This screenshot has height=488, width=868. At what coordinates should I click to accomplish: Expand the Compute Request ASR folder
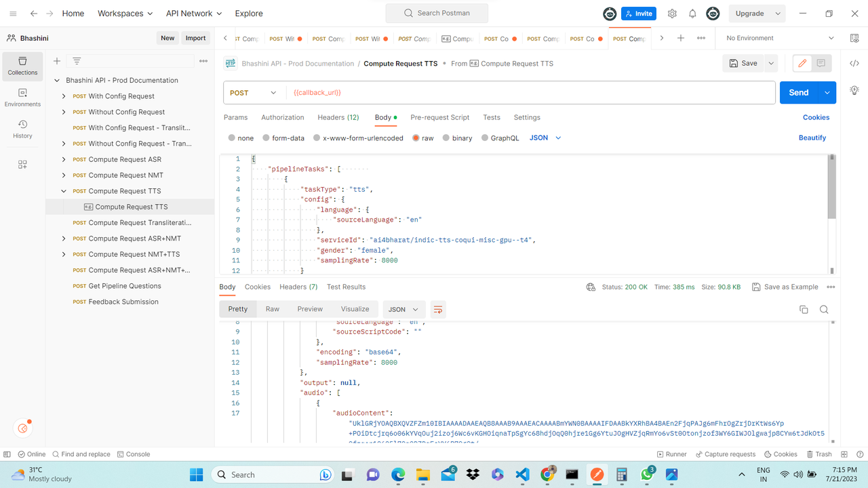[x=64, y=159]
